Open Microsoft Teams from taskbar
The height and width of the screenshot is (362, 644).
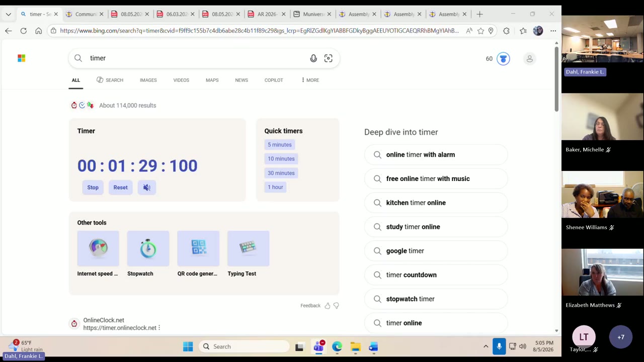tap(318, 346)
